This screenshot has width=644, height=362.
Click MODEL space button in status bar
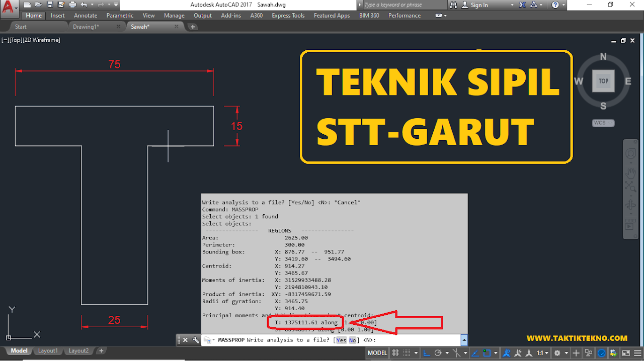[377, 353]
